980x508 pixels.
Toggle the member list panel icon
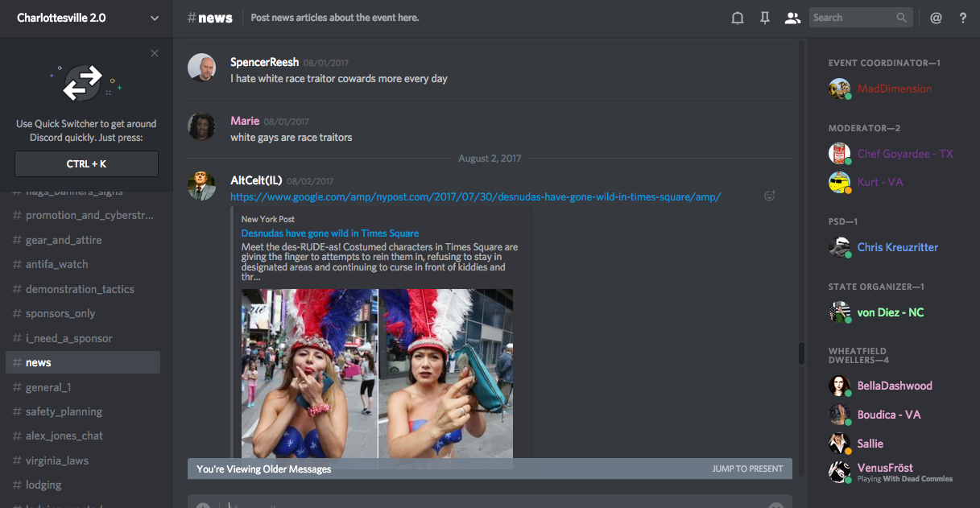793,18
